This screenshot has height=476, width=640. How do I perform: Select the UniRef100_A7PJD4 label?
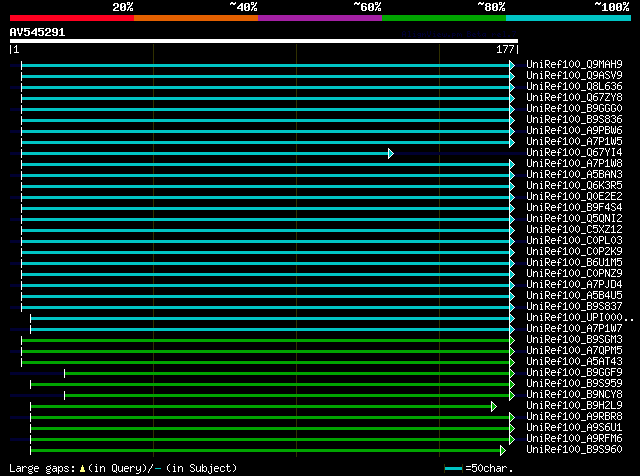coord(574,285)
